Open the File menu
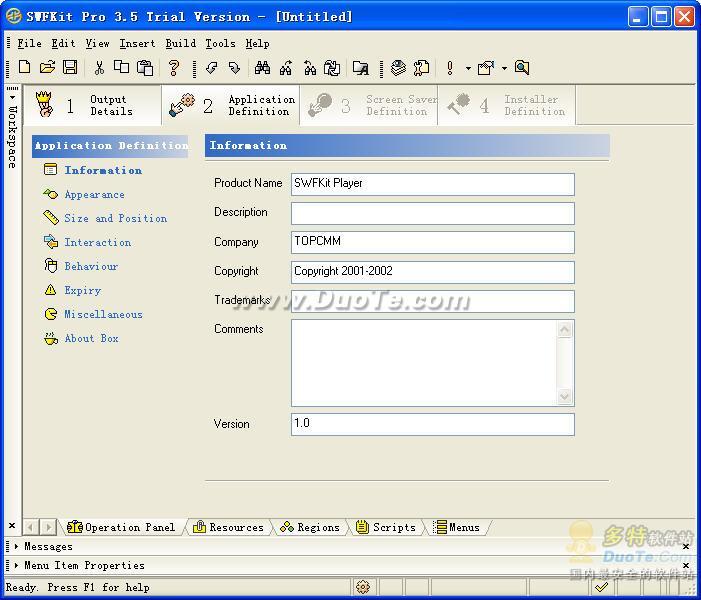The height and width of the screenshot is (600, 701). click(30, 43)
